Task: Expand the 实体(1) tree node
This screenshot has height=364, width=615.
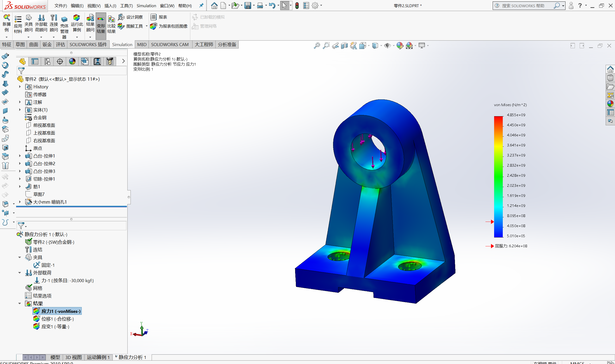Action: [20, 110]
